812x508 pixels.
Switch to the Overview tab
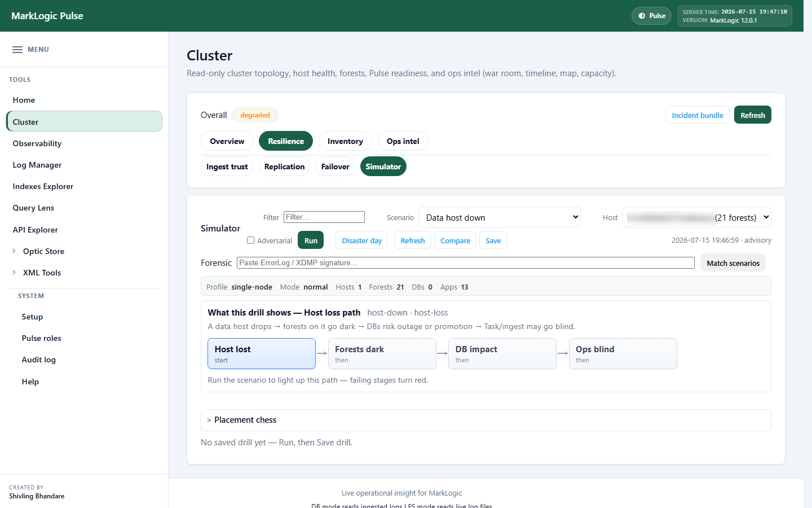(x=227, y=141)
